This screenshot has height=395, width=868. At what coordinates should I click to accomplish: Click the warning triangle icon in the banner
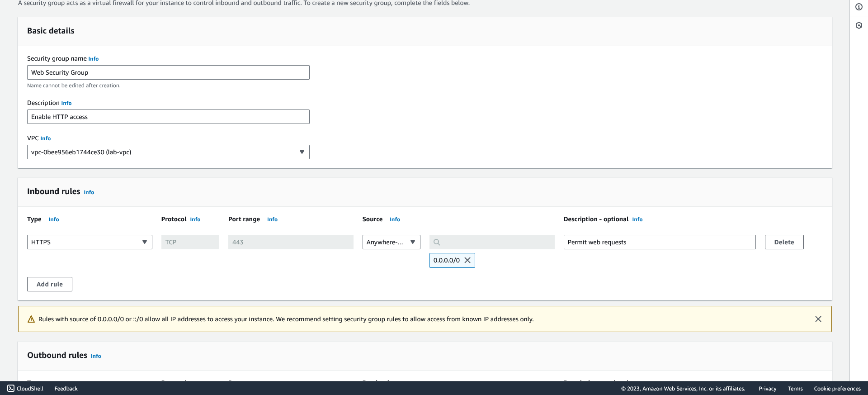(x=31, y=319)
